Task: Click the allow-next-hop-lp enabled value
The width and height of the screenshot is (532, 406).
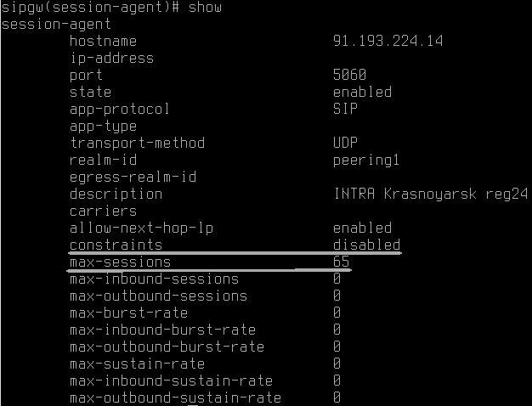Action: coord(362,228)
